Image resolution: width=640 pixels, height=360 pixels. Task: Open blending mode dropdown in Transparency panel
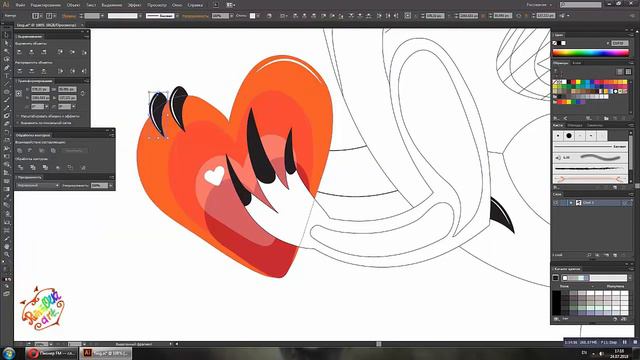tap(38, 185)
